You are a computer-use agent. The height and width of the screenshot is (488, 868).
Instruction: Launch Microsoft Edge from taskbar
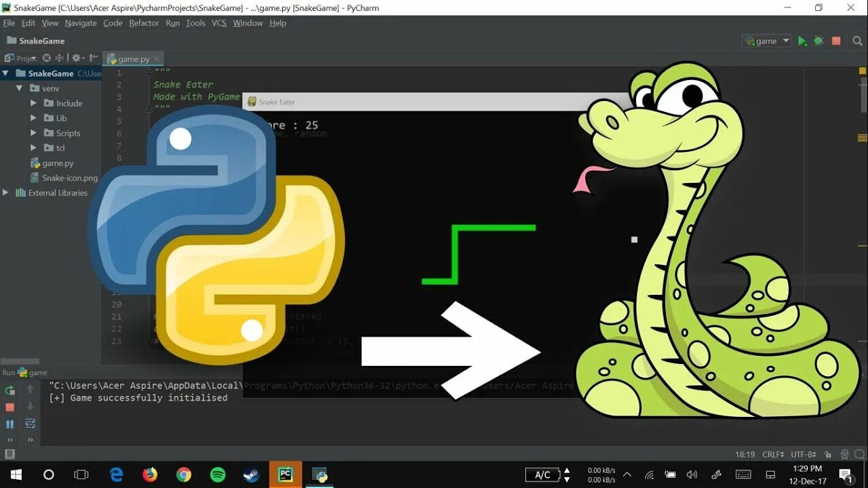(116, 474)
